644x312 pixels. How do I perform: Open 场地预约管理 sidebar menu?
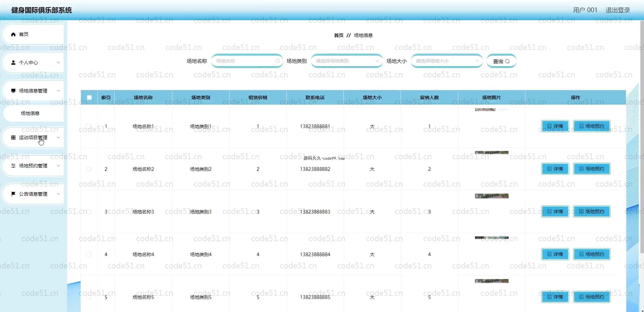(x=33, y=166)
